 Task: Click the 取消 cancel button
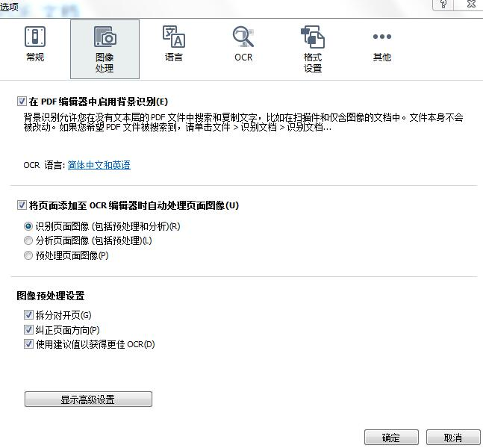point(453,438)
